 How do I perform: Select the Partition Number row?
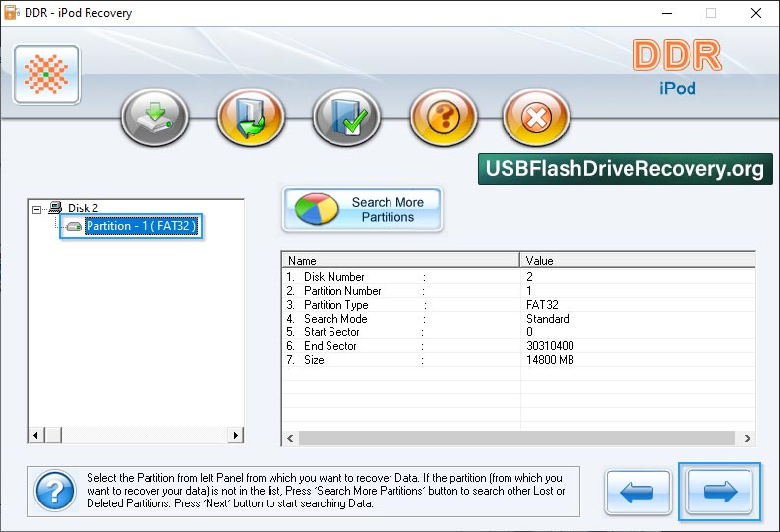coord(518,291)
